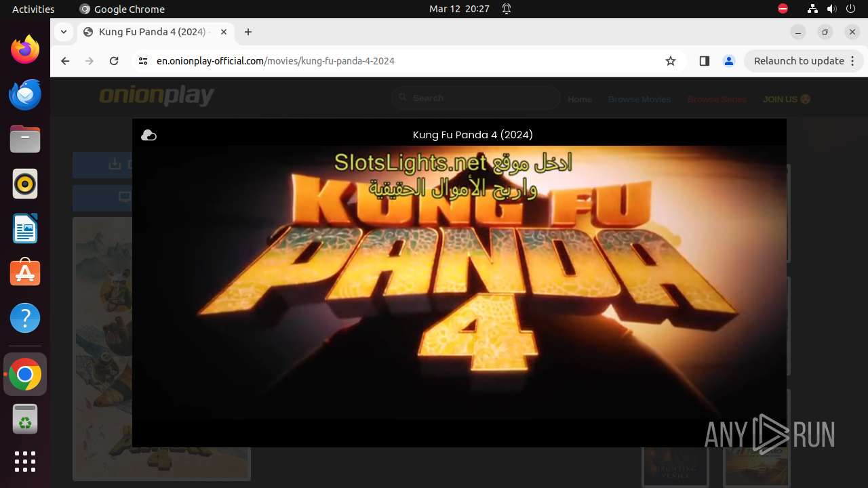The height and width of the screenshot is (488, 868).
Task: Show the applications grid
Action: click(25, 462)
